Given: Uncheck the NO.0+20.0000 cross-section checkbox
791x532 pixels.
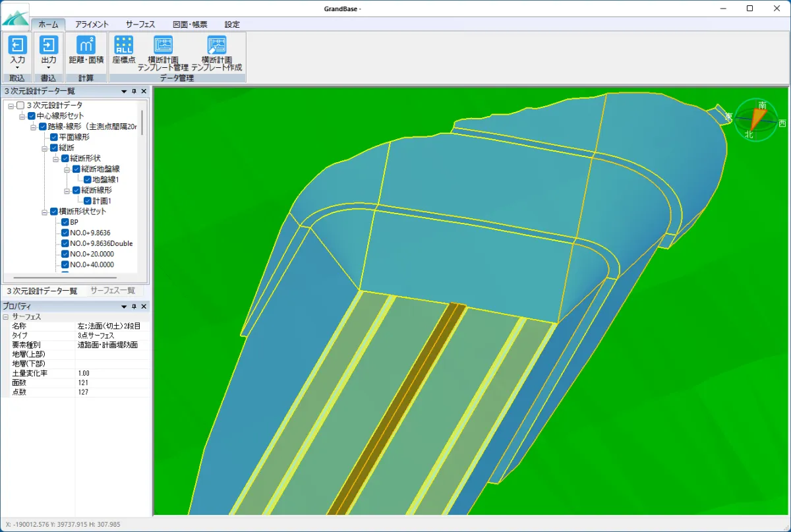Looking at the screenshot, I should click(65, 254).
